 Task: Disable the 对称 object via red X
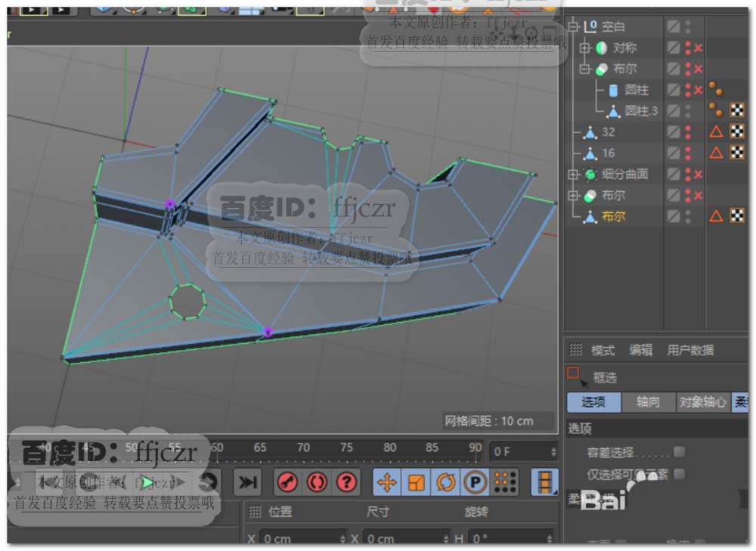tap(699, 48)
